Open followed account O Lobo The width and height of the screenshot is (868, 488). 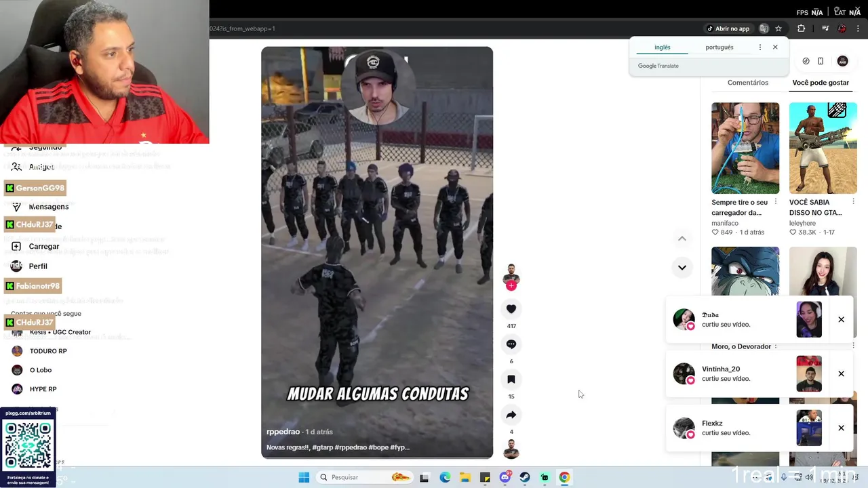[x=32, y=370]
